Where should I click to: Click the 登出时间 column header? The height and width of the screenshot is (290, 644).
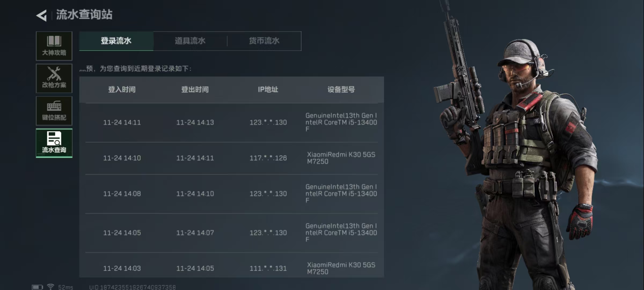(x=195, y=89)
